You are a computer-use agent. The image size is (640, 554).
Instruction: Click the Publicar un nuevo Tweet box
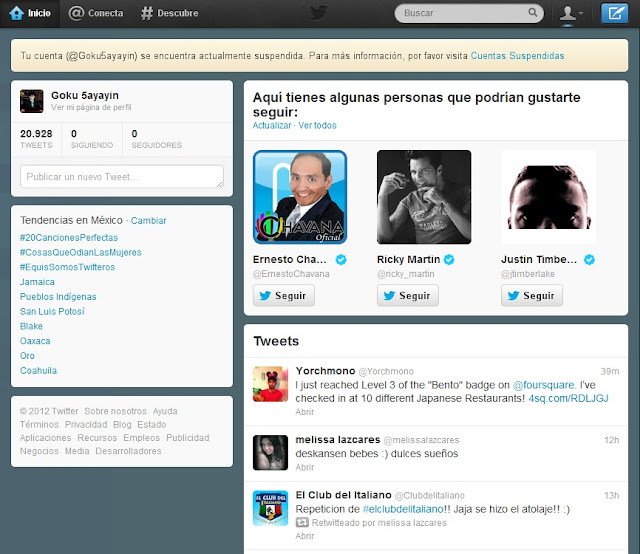point(122,176)
